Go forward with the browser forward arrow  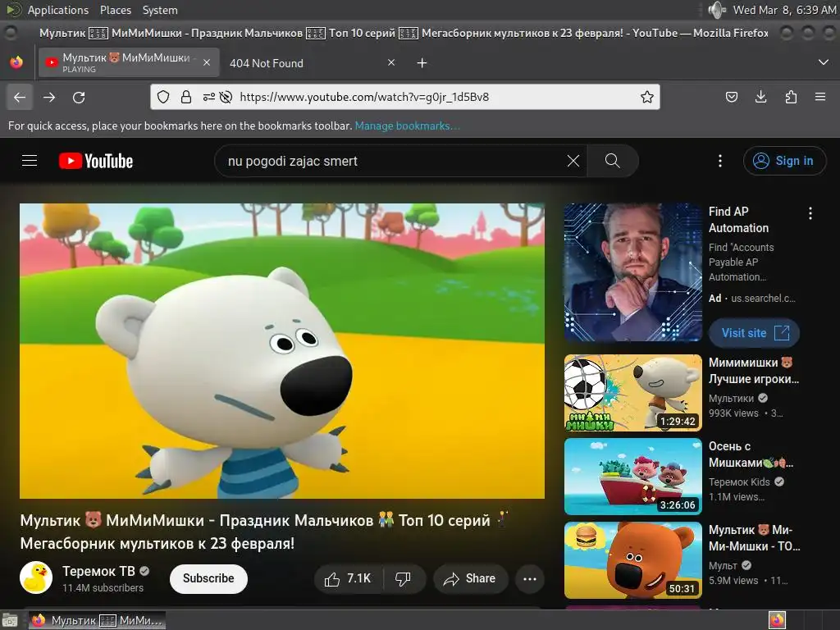click(49, 97)
